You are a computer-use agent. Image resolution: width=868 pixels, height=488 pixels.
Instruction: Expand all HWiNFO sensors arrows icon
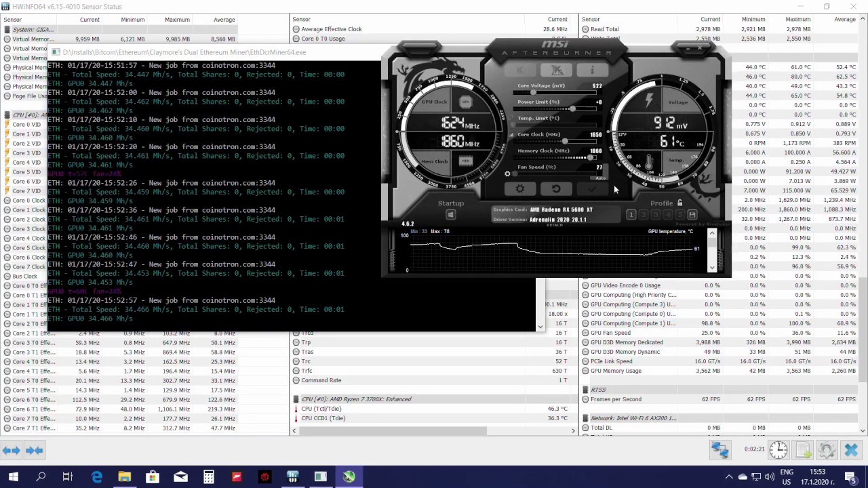(x=12, y=450)
